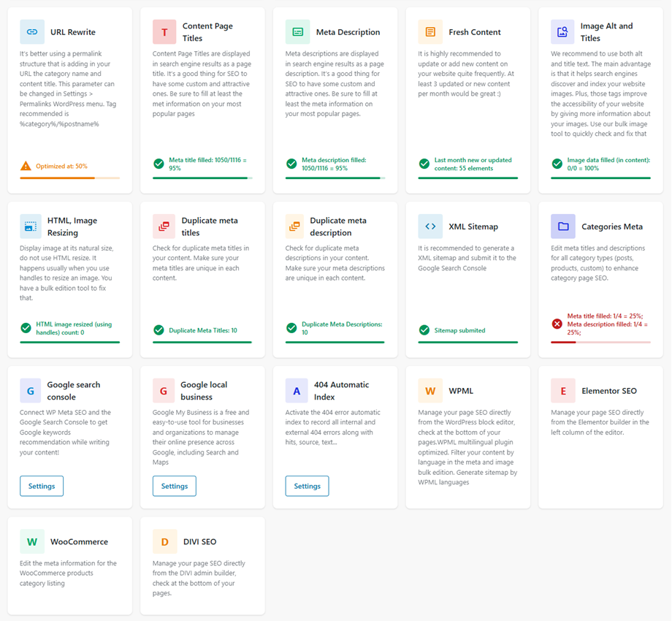The image size is (672, 621).
Task: Click the Image Alt and Titles icon
Action: tap(562, 31)
